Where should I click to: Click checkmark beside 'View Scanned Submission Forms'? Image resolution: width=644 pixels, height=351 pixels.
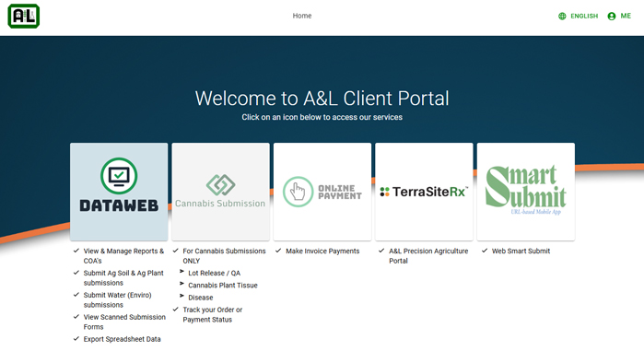pyautogui.click(x=76, y=317)
